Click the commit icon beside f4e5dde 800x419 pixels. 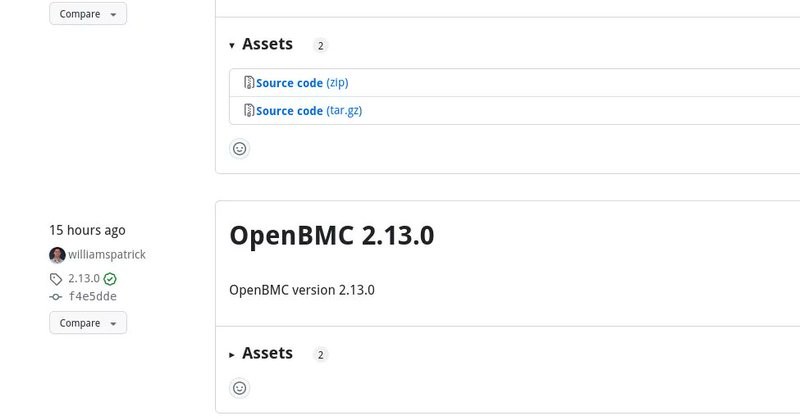click(x=56, y=297)
